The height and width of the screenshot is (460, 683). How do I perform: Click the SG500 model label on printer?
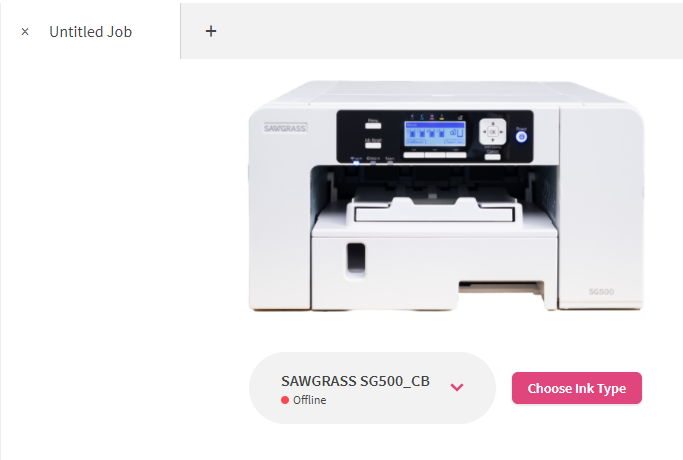click(602, 291)
